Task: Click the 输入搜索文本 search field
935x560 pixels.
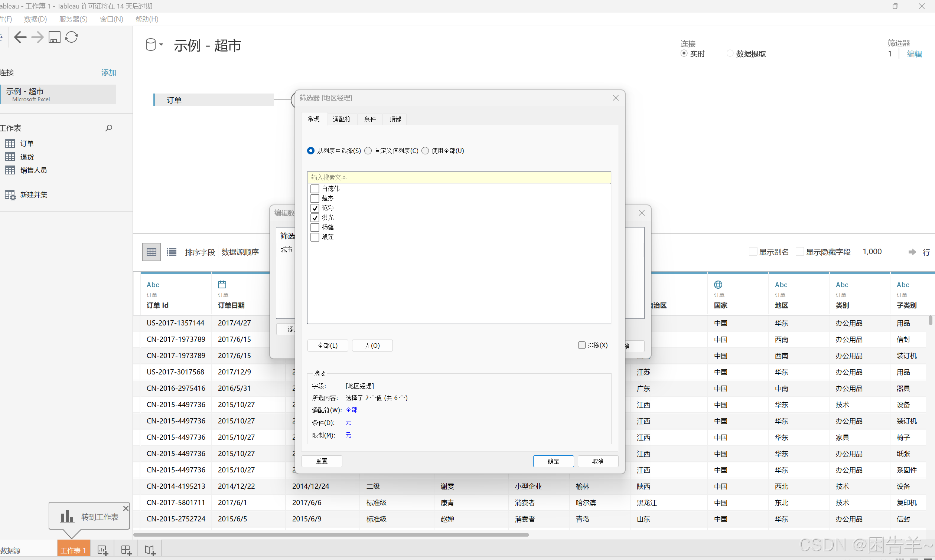Action: coord(459,177)
